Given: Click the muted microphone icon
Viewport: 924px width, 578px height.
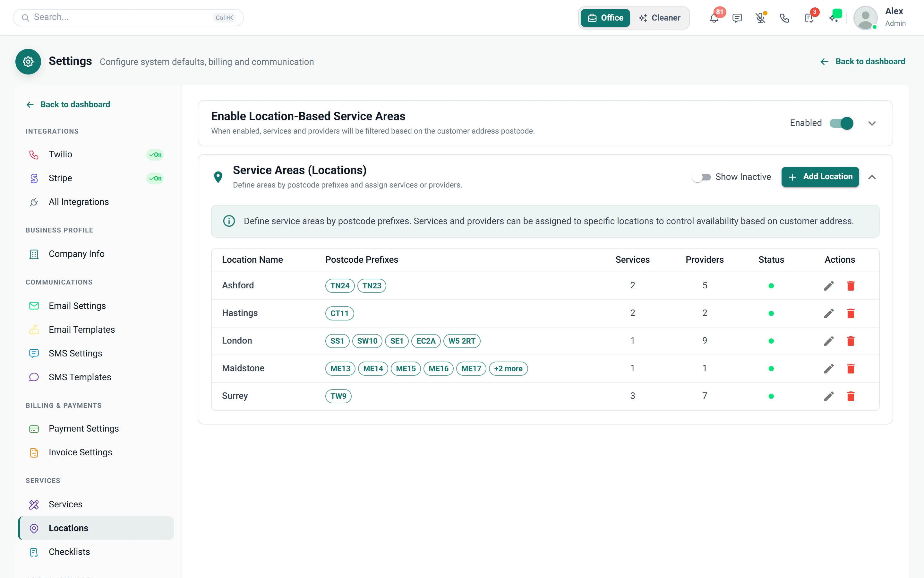Looking at the screenshot, I should click(x=760, y=18).
